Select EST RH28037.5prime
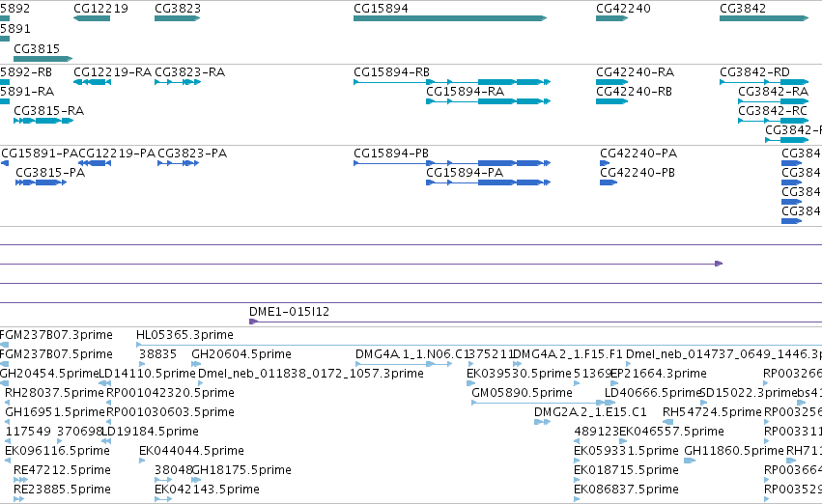822x504 pixels. (x=54, y=393)
